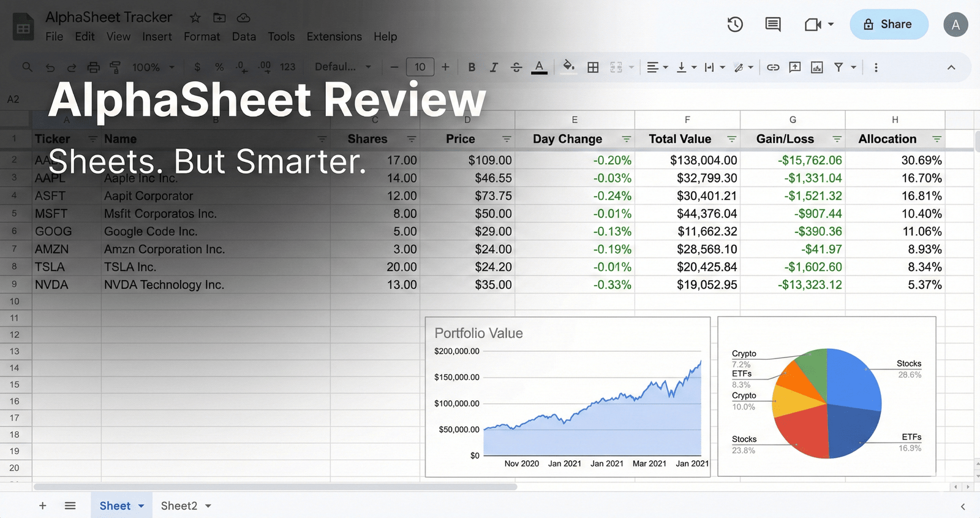The width and height of the screenshot is (980, 518).
Task: Open the File menu
Action: pyautogui.click(x=54, y=37)
